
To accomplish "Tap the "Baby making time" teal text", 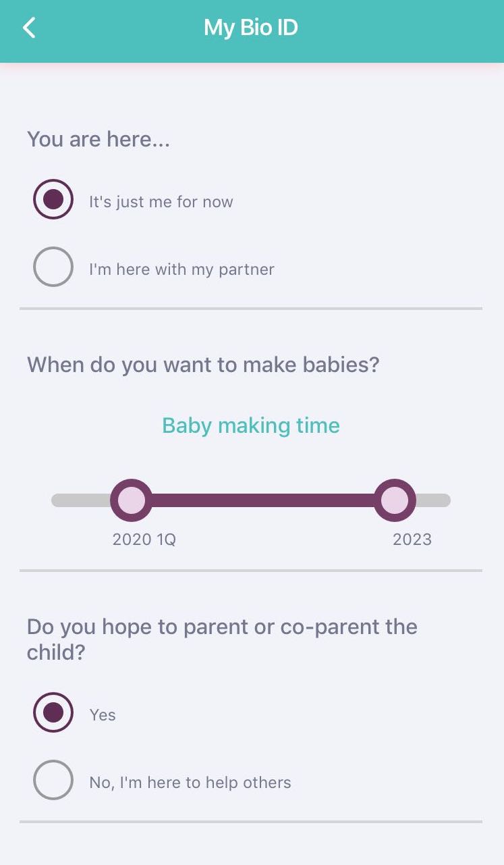I will (251, 425).
